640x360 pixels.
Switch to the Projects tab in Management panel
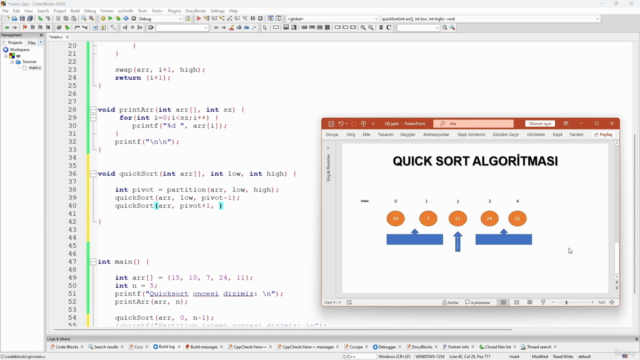[15, 42]
